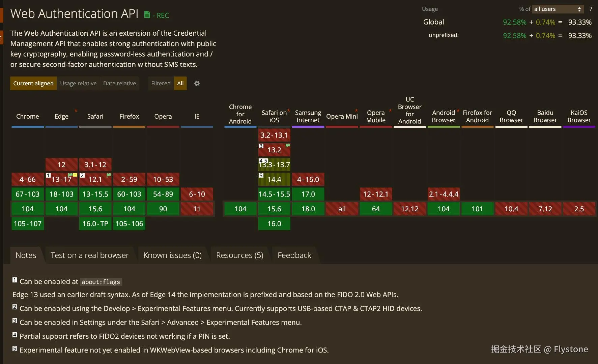Click the Opera Mobile header
Screen dimensions: 598x364
376,116
